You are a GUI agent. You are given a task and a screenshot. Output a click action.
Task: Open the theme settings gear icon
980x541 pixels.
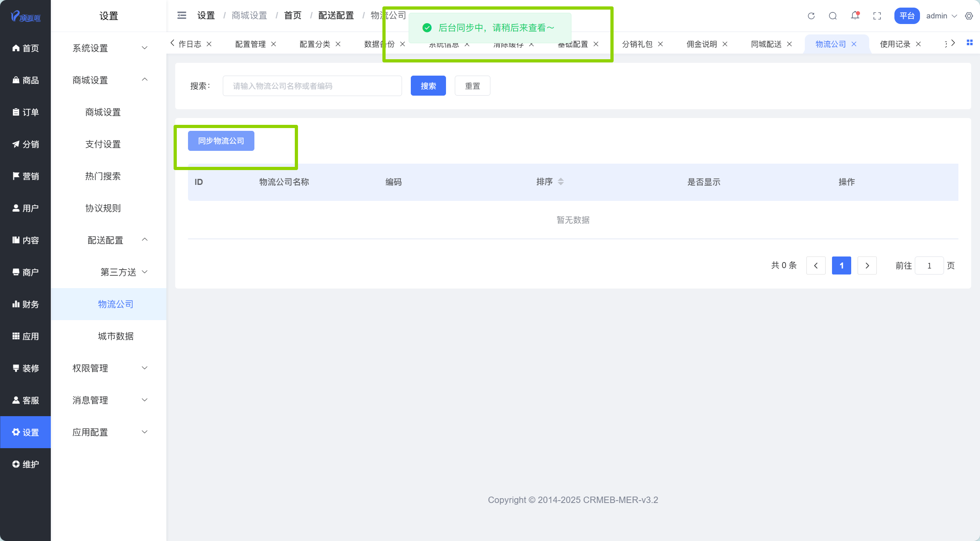[x=969, y=16]
